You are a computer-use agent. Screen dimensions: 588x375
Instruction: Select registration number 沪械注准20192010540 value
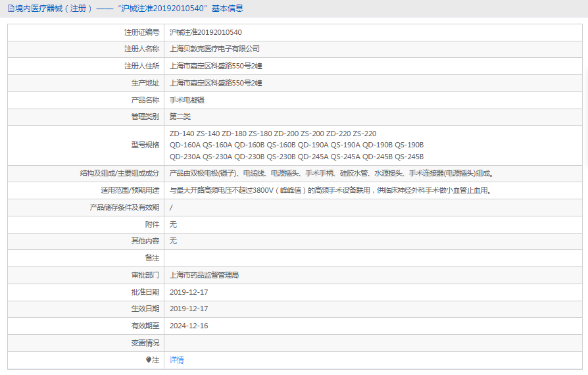pyautogui.click(x=205, y=33)
